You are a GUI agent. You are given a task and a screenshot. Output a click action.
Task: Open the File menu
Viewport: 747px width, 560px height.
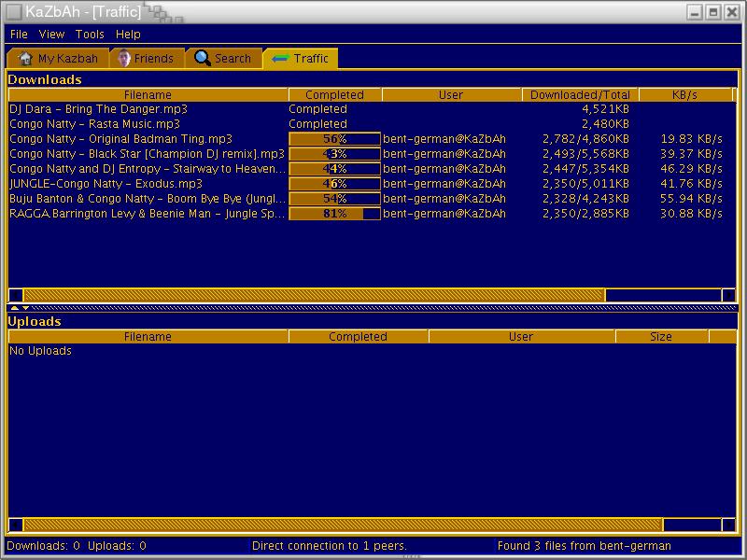19,35
